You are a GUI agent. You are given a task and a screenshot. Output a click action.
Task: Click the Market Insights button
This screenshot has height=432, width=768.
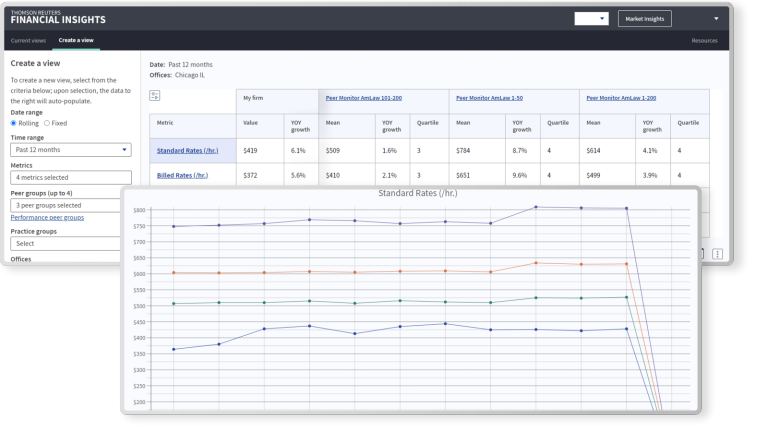coord(644,19)
